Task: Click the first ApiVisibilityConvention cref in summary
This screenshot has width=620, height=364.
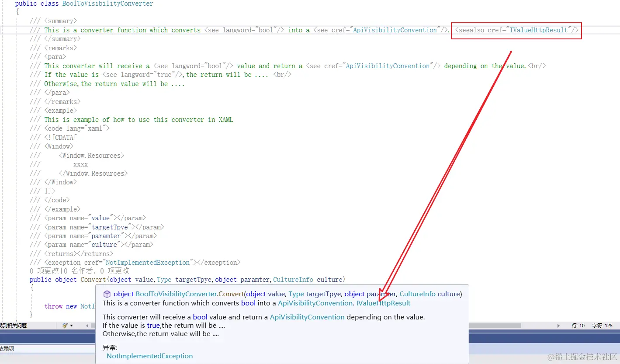Action: pos(395,30)
